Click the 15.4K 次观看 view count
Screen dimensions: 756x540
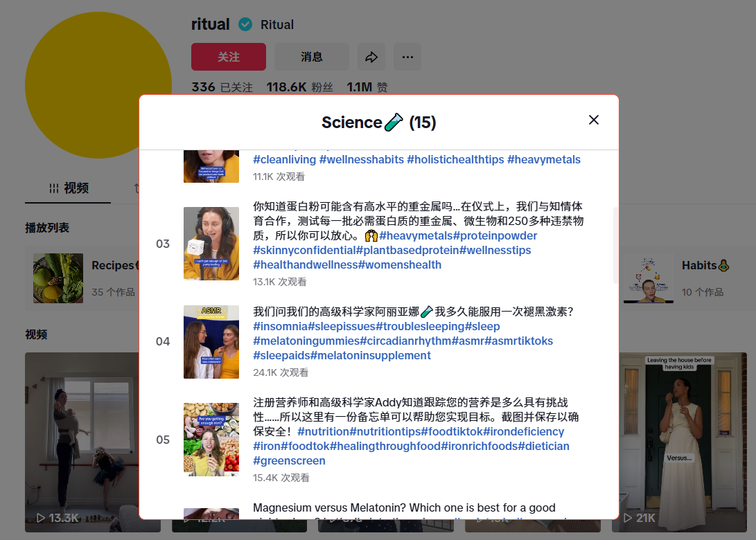[x=281, y=478]
